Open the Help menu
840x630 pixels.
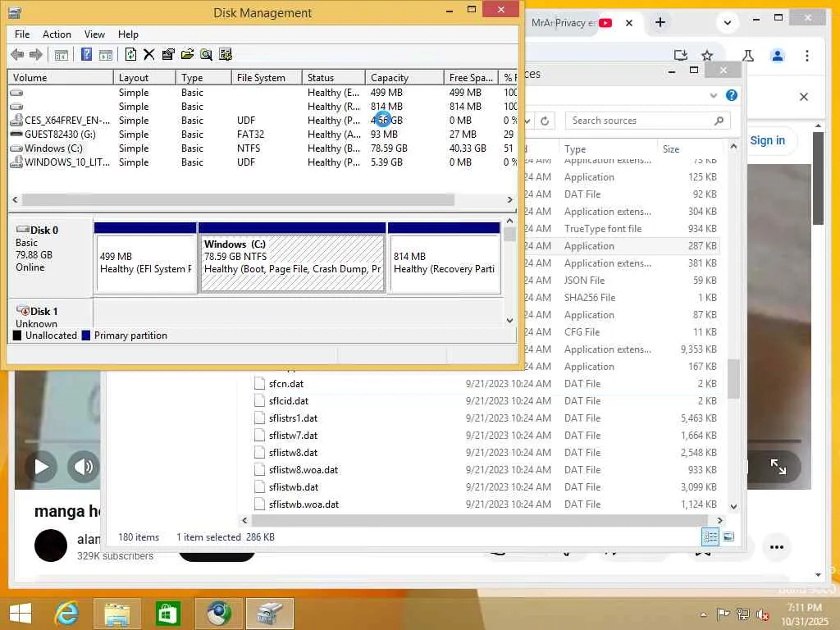tap(128, 34)
